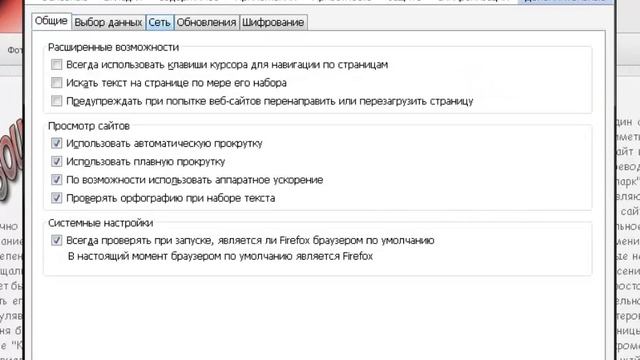Open the Выбор данных tab
Viewport: 640px width, 360px height.
(x=108, y=22)
